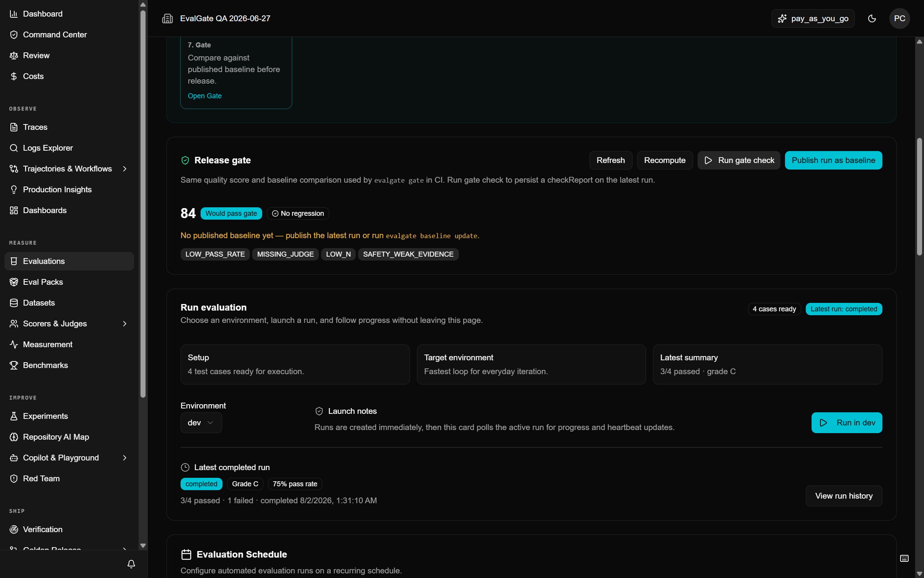Open Trajectories & Workflows menu item
Viewport: 924px width, 578px height.
pos(69,169)
